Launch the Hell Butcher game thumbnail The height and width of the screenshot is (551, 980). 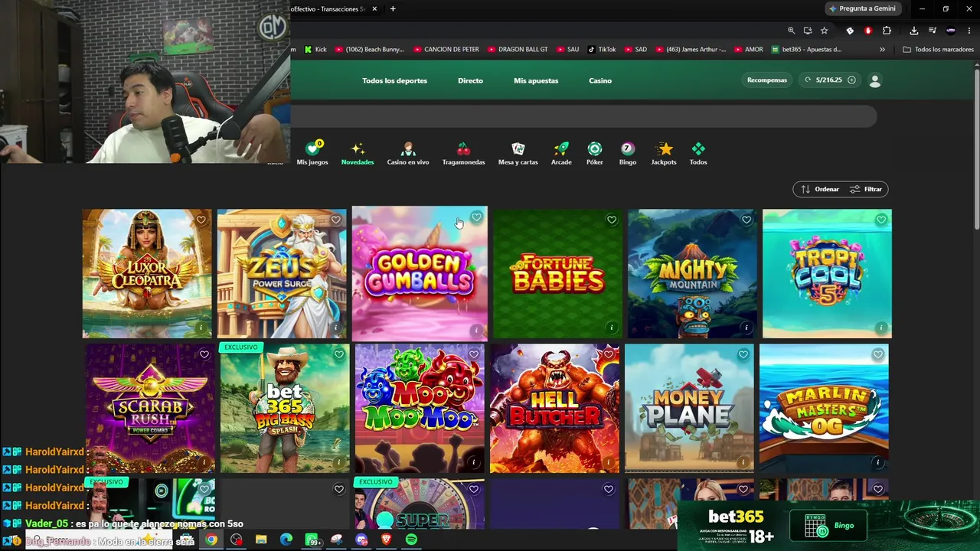[554, 408]
